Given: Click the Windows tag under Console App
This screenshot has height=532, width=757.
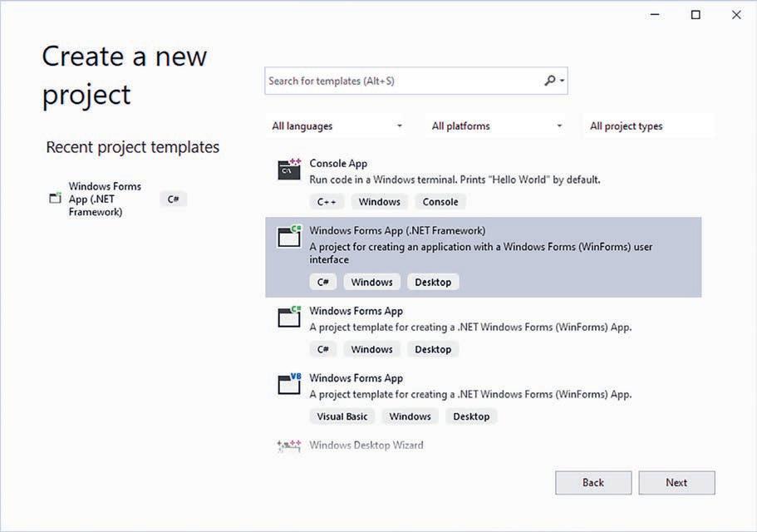Looking at the screenshot, I should coord(380,202).
